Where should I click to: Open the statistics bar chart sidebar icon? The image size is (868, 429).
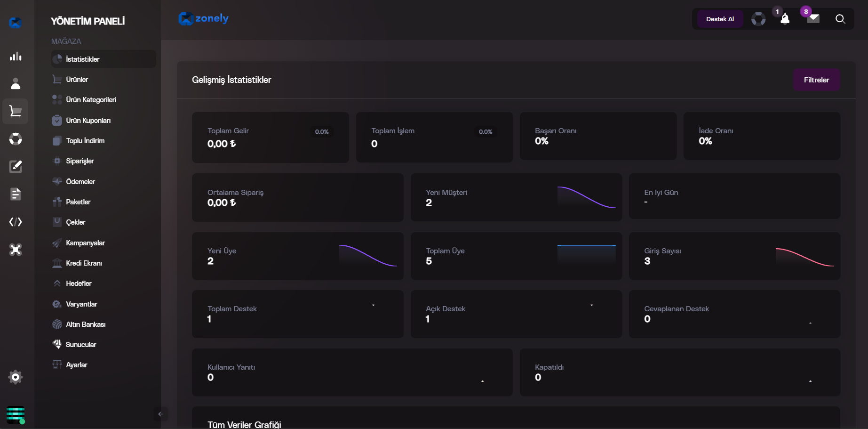[x=16, y=57]
